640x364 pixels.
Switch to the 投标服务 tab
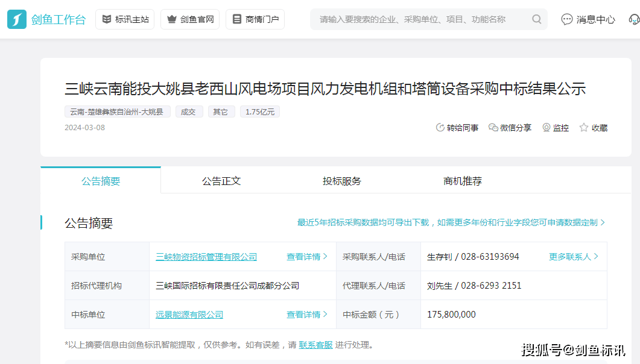[x=341, y=181]
